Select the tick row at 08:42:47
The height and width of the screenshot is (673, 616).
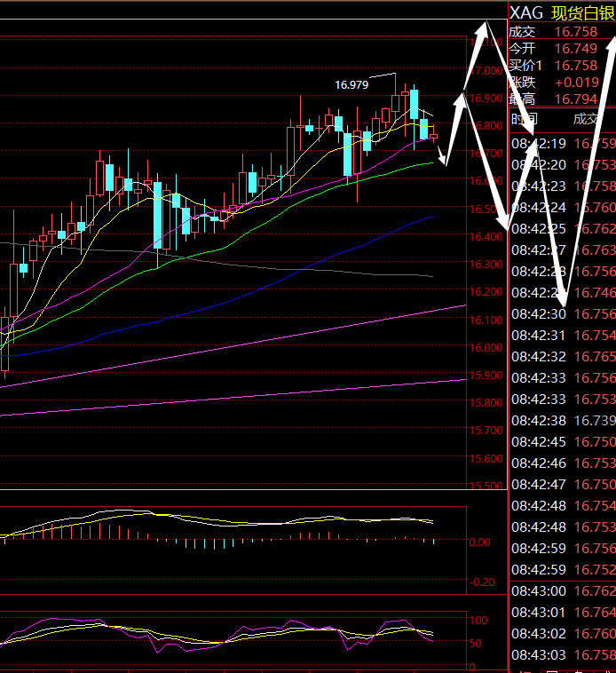pos(563,485)
